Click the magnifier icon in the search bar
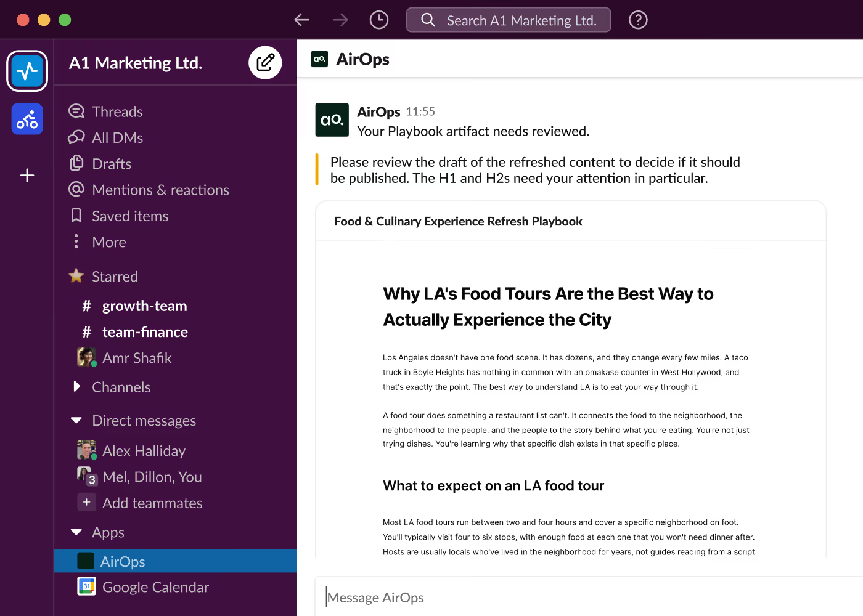The height and width of the screenshot is (616, 863). pyautogui.click(x=428, y=20)
